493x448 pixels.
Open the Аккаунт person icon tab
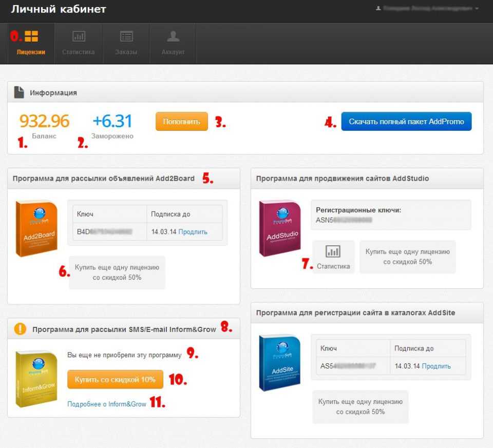point(173,36)
